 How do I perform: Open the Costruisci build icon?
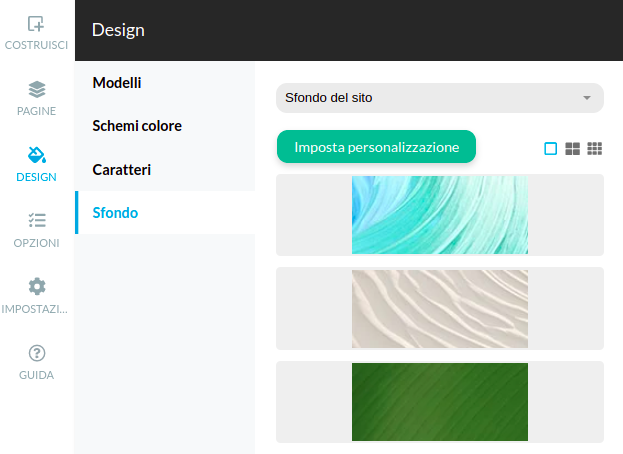point(36,24)
